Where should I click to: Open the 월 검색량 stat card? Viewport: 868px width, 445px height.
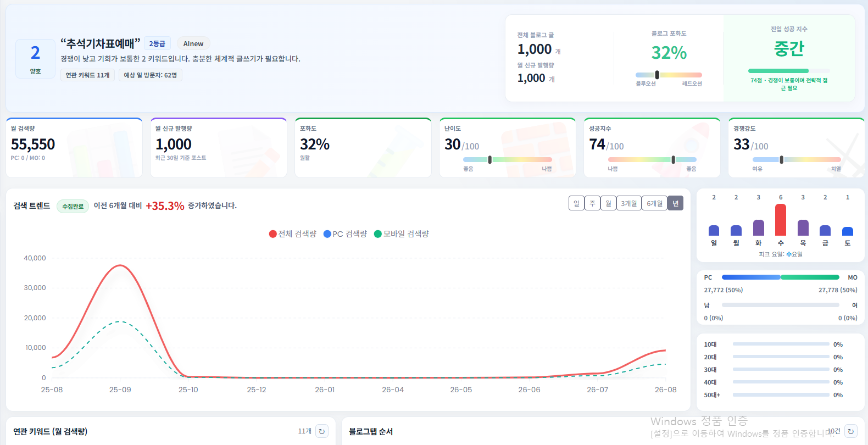74,148
